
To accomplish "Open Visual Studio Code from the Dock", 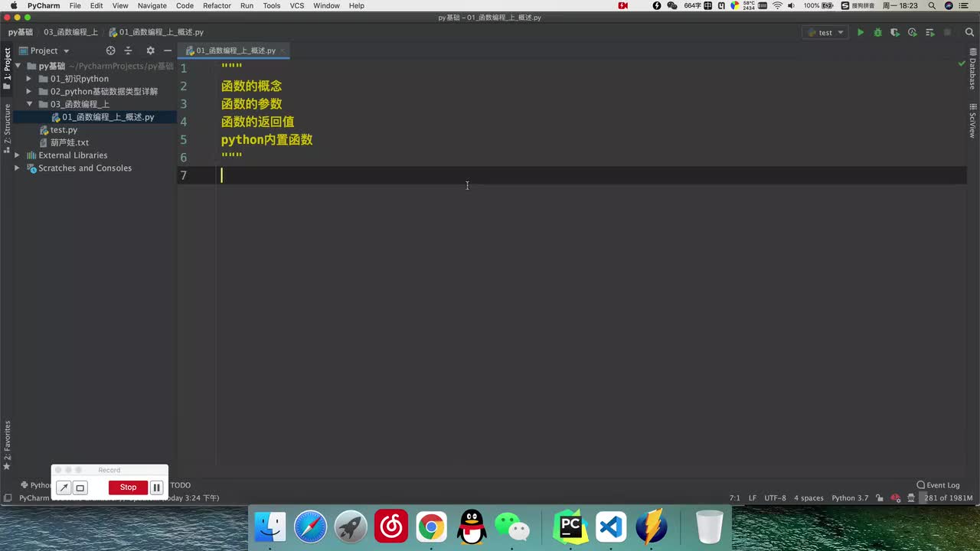I will [x=611, y=527].
